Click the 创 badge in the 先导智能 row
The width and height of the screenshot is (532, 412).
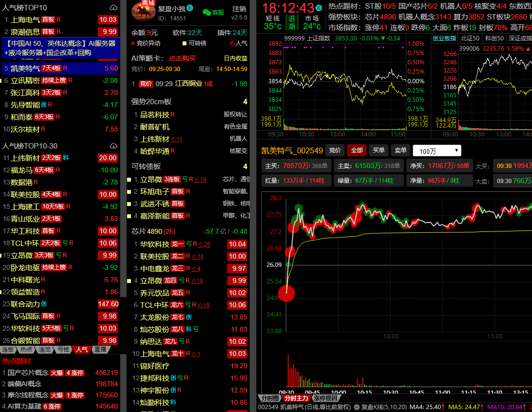click(44, 105)
